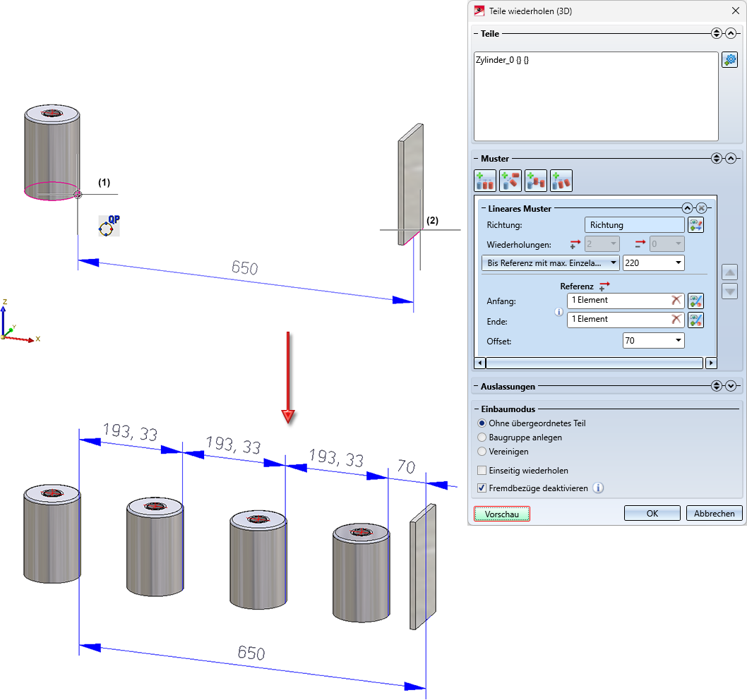The width and height of the screenshot is (747, 700).
Task: Pick direction with icon beside Richtung field
Action: tap(696, 225)
